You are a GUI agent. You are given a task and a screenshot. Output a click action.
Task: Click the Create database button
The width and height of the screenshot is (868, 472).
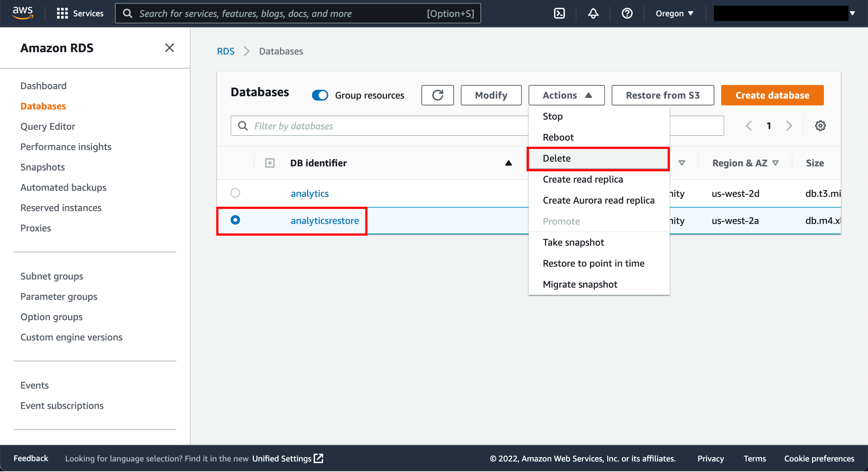point(772,95)
